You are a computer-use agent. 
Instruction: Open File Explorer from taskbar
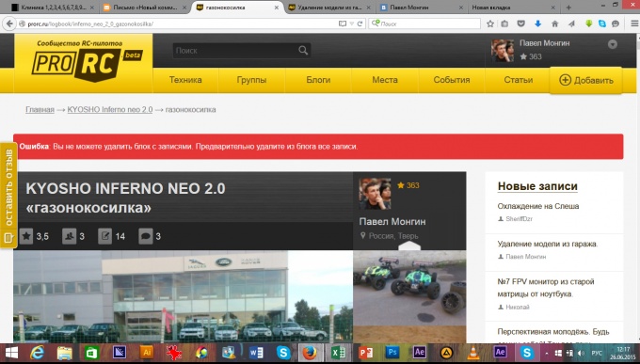[64, 353]
